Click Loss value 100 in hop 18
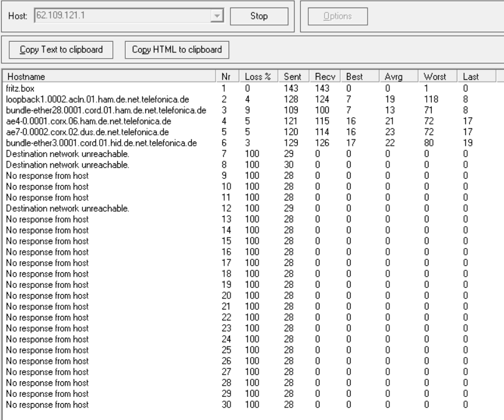 coord(252,274)
